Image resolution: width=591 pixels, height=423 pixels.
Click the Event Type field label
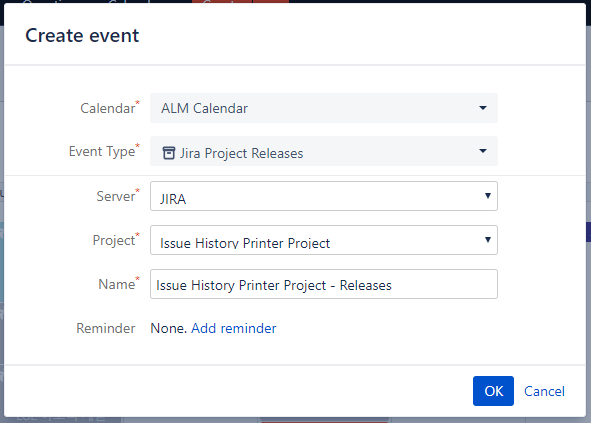pos(104,151)
